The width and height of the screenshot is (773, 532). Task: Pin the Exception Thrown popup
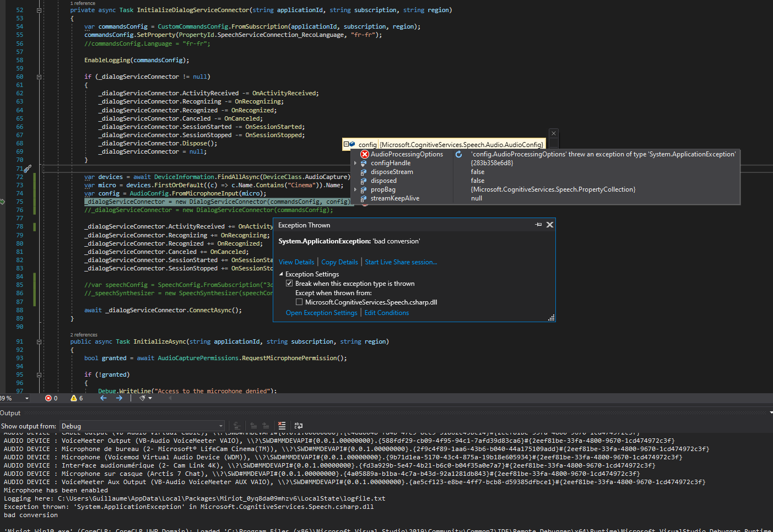tap(539, 225)
